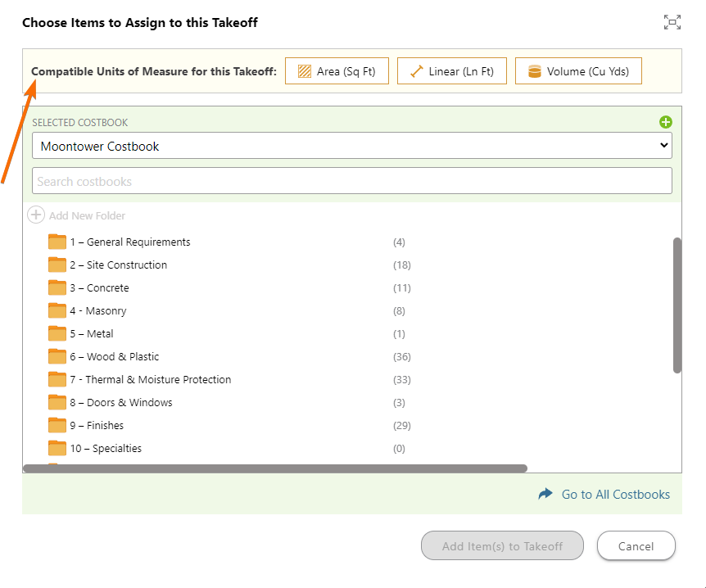This screenshot has height=588, width=706.
Task: Toggle the Volume (Cu Yds) unit filter
Action: tap(578, 71)
